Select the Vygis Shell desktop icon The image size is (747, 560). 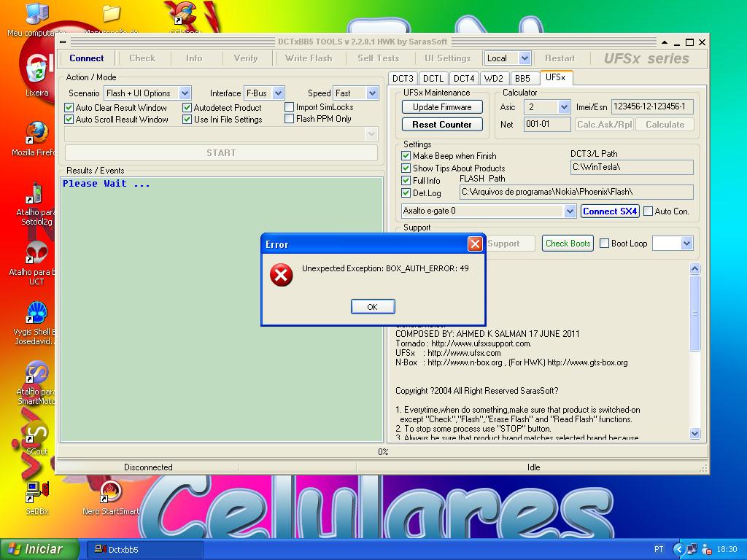36,313
